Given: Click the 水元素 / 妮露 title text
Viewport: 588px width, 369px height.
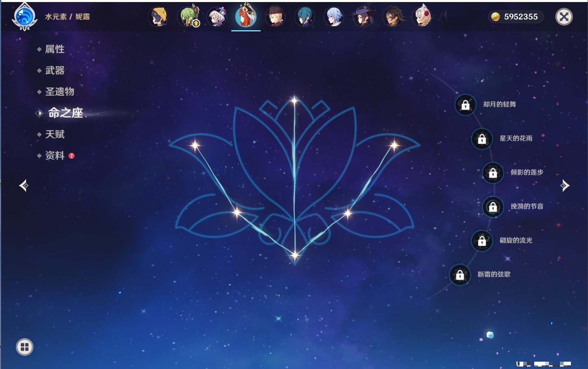Looking at the screenshot, I should click(x=68, y=17).
